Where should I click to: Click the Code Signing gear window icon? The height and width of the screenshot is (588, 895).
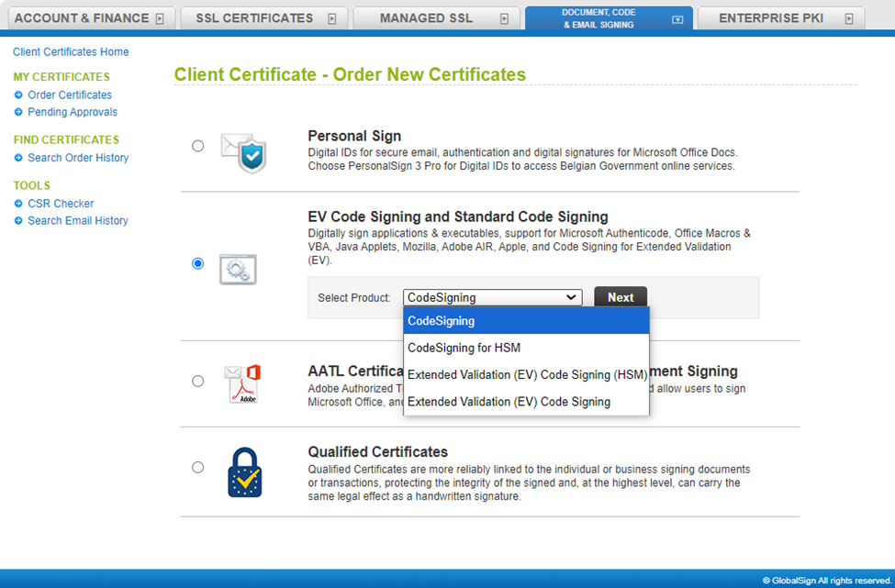(x=238, y=269)
